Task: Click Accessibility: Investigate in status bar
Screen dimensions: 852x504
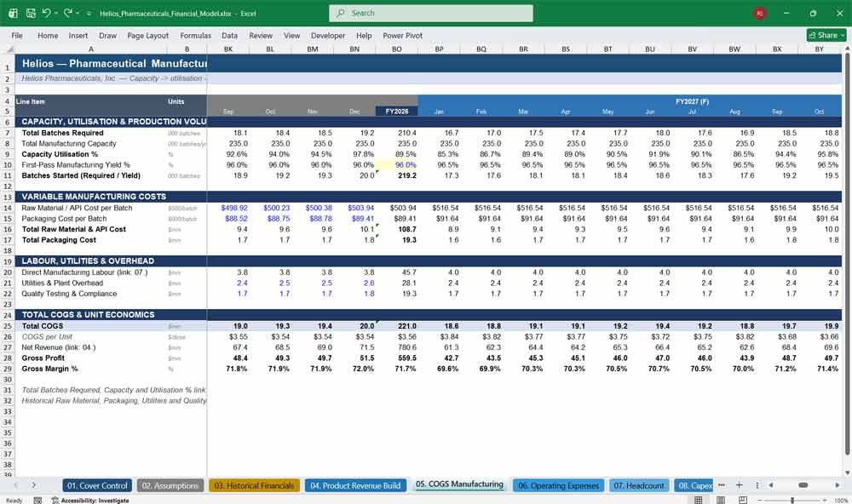Action: click(x=90, y=501)
